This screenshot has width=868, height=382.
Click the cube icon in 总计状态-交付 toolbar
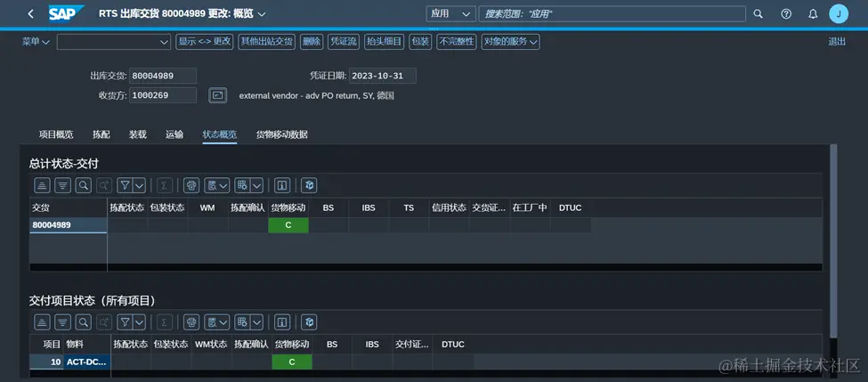click(x=309, y=185)
